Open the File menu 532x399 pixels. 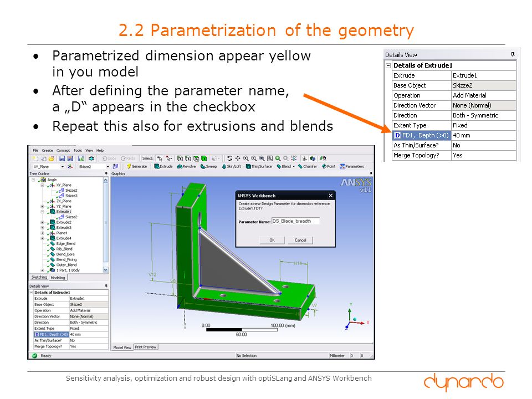(x=35, y=151)
